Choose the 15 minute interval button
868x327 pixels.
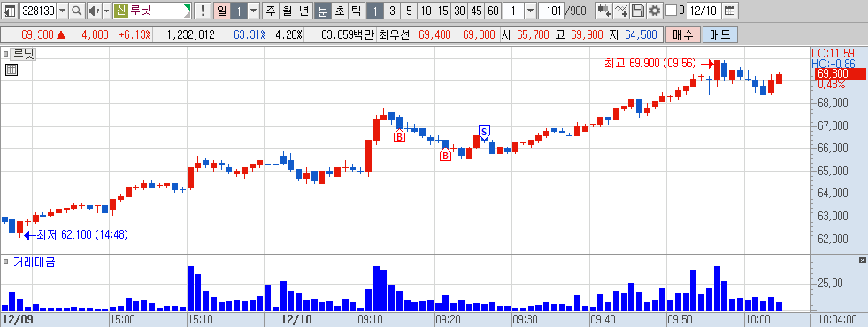(x=442, y=10)
